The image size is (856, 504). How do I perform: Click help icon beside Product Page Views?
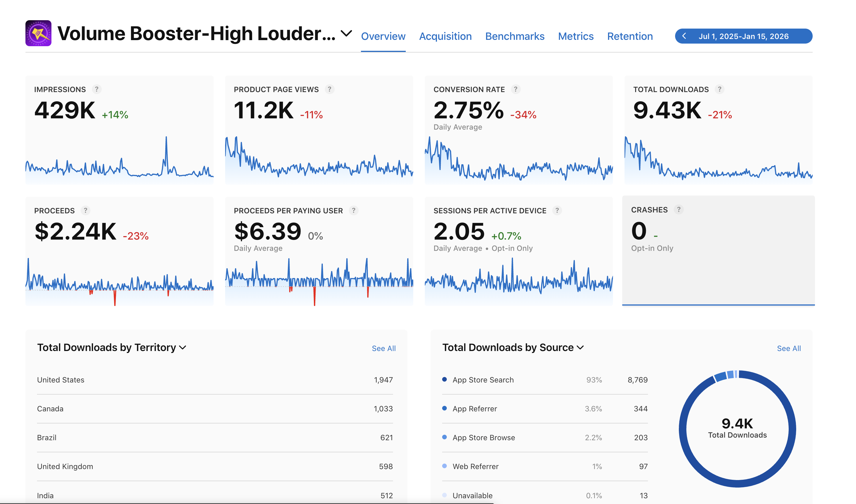[x=329, y=89]
